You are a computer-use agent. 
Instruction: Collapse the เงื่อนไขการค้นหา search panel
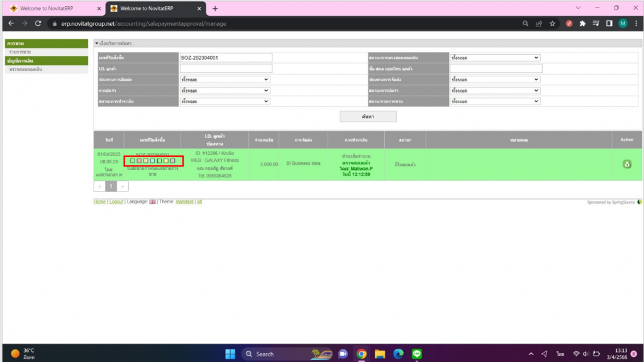[97, 43]
